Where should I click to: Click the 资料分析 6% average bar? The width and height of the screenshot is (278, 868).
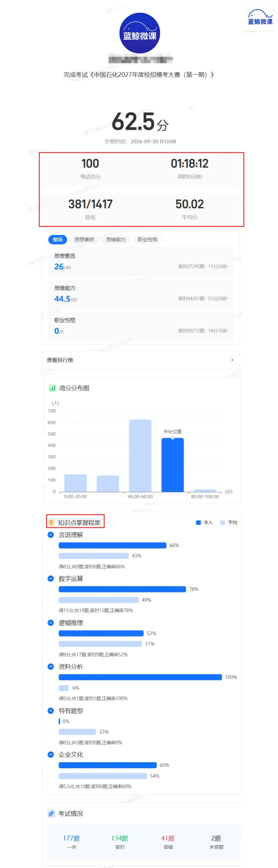click(x=63, y=688)
